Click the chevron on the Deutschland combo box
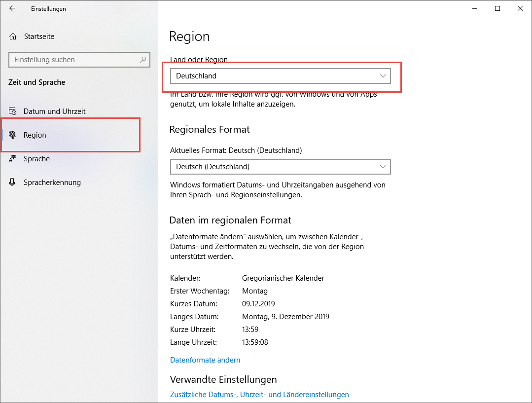 tap(383, 75)
